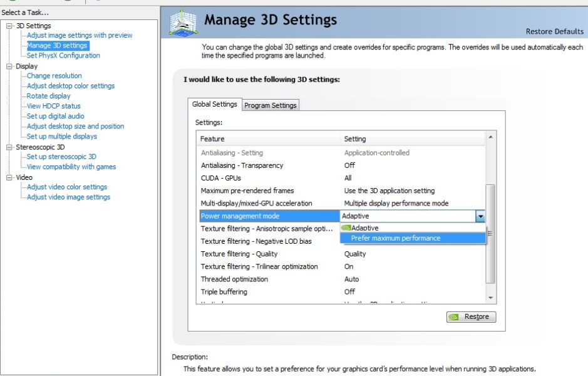Switch to the Program Settings tab
This screenshot has width=588, height=376.
pos(271,105)
